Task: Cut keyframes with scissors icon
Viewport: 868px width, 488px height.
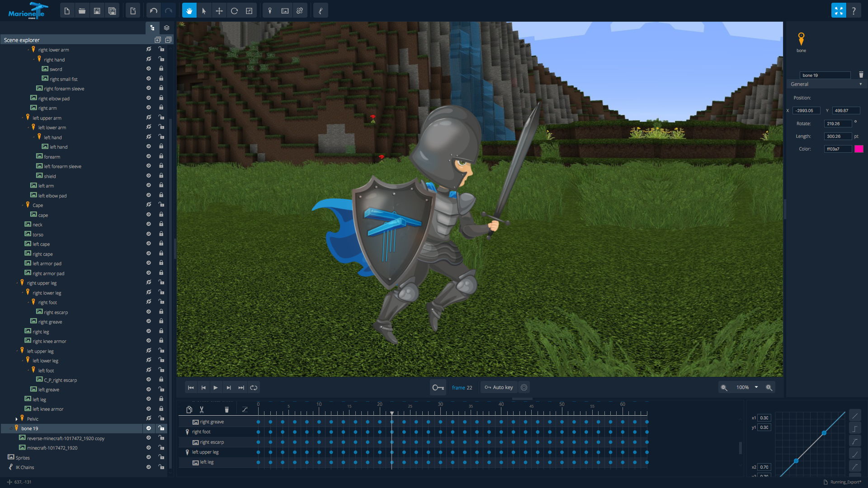Action: tap(202, 410)
